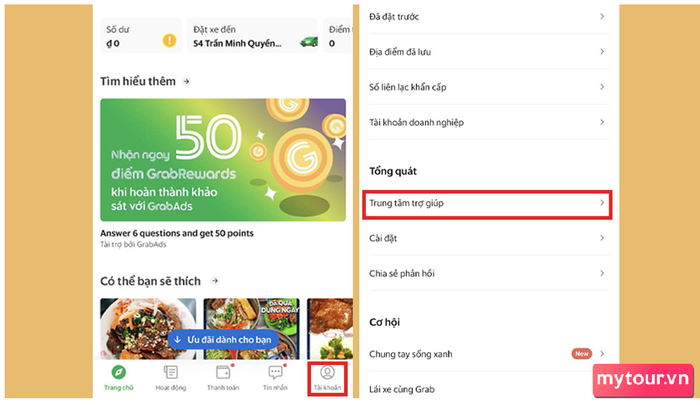Viewport: 700px width, 405px height.
Task: Open the Tin nhắn messages icon
Action: click(275, 372)
